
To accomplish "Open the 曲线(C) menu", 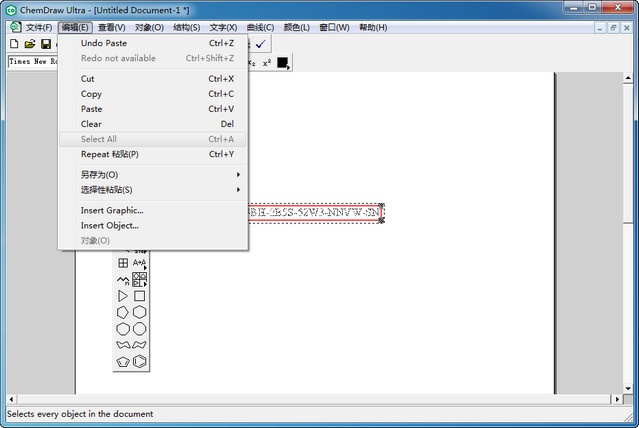I will pos(260,28).
